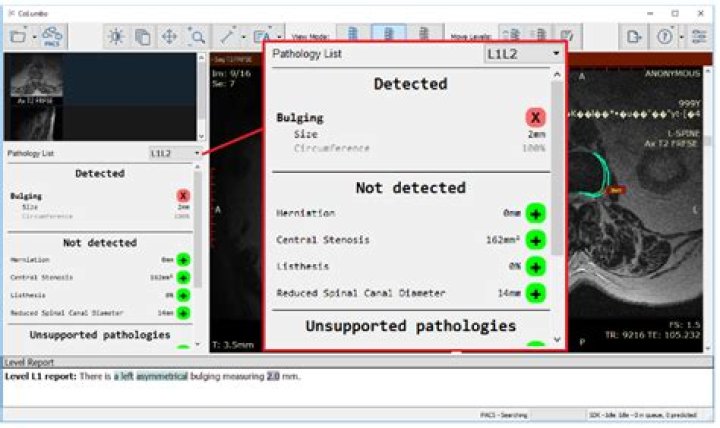
Task: Select the pan (move) tool
Action: [x=169, y=36]
